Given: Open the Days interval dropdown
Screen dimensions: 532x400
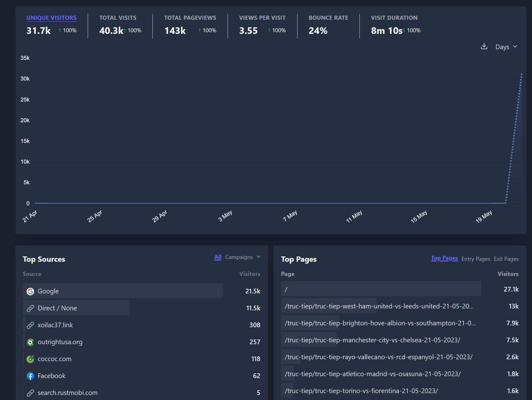Looking at the screenshot, I should pos(505,47).
